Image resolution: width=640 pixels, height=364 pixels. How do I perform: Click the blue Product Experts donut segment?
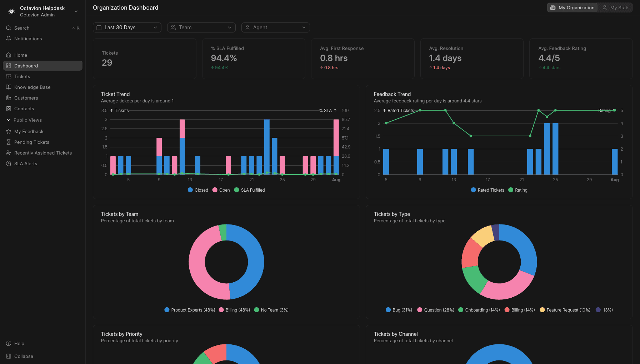(256, 260)
